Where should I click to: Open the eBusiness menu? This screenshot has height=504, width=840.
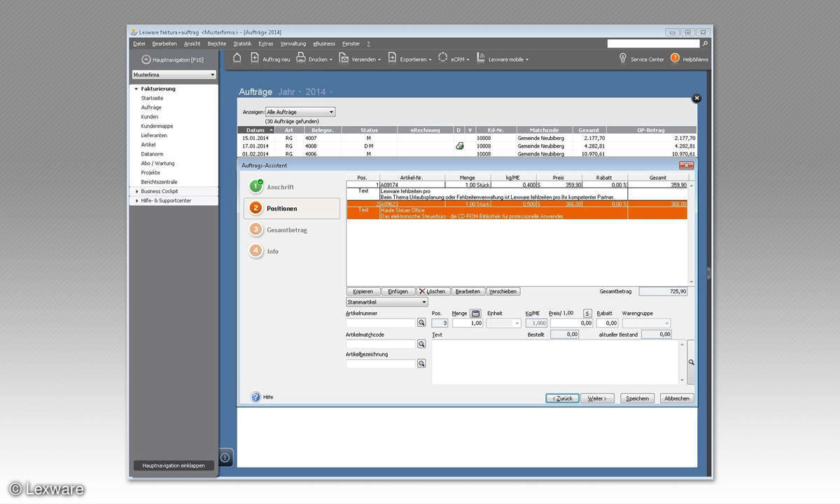pos(324,43)
